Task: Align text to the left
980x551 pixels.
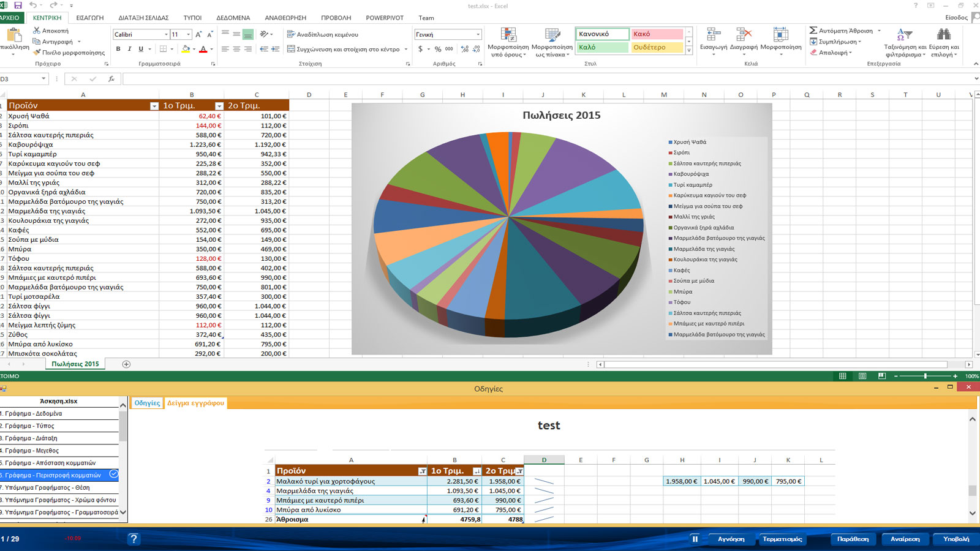Action: [x=225, y=49]
